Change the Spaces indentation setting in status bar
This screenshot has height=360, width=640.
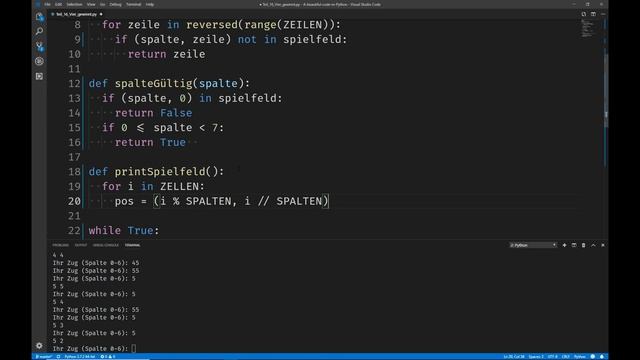536,357
